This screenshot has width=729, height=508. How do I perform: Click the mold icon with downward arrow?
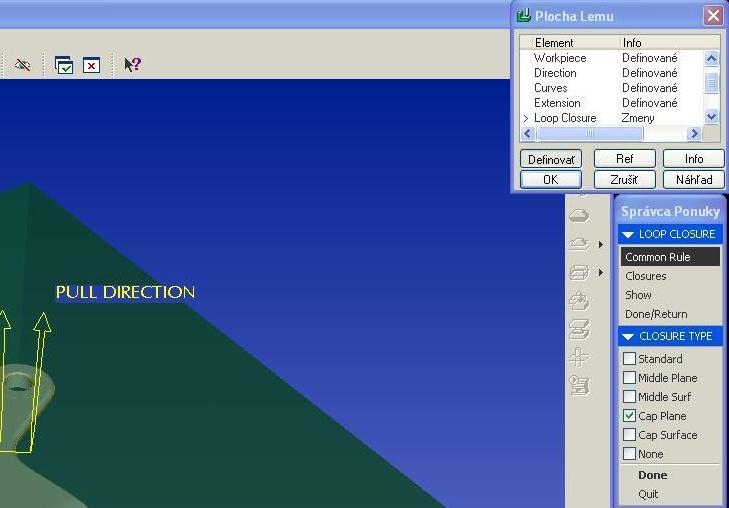[x=579, y=301]
